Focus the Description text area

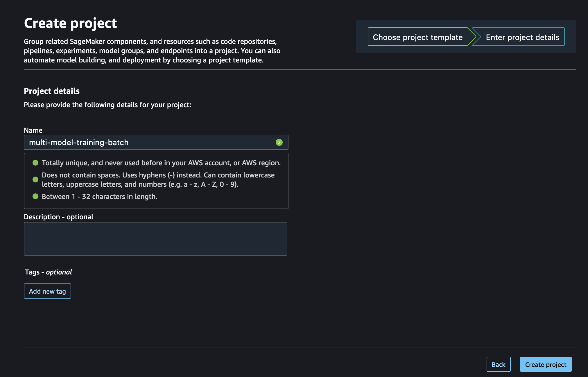point(155,239)
